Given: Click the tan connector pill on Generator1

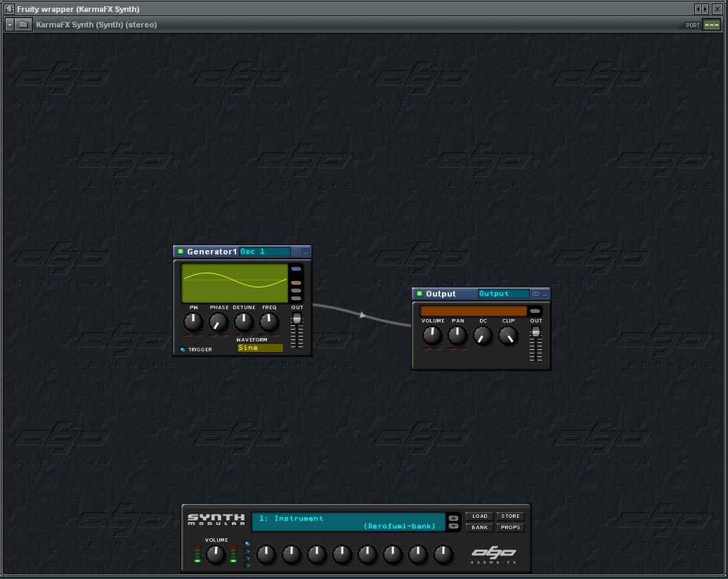Looking at the screenshot, I should point(296,282).
